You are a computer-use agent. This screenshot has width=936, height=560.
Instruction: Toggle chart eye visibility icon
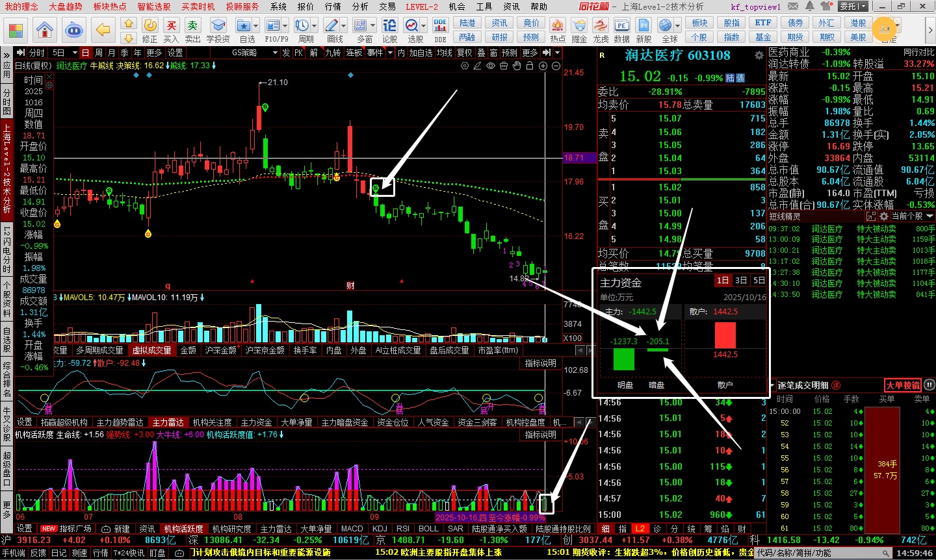click(x=491, y=66)
